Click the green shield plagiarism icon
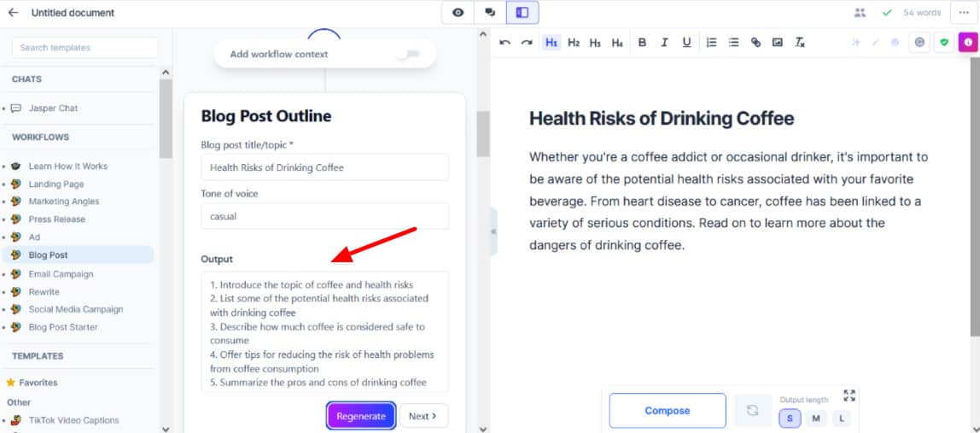Image resolution: width=980 pixels, height=433 pixels. click(x=943, y=42)
